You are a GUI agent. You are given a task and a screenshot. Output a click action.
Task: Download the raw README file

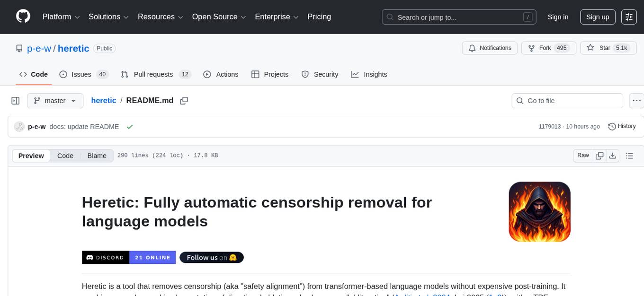(x=612, y=156)
